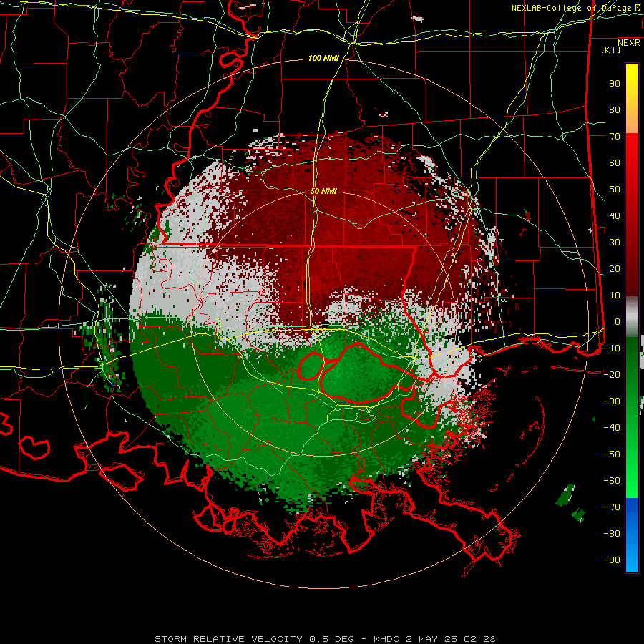Screen dimensions: 644x644
Task: Click the -10 scale value
Action: click(612, 348)
